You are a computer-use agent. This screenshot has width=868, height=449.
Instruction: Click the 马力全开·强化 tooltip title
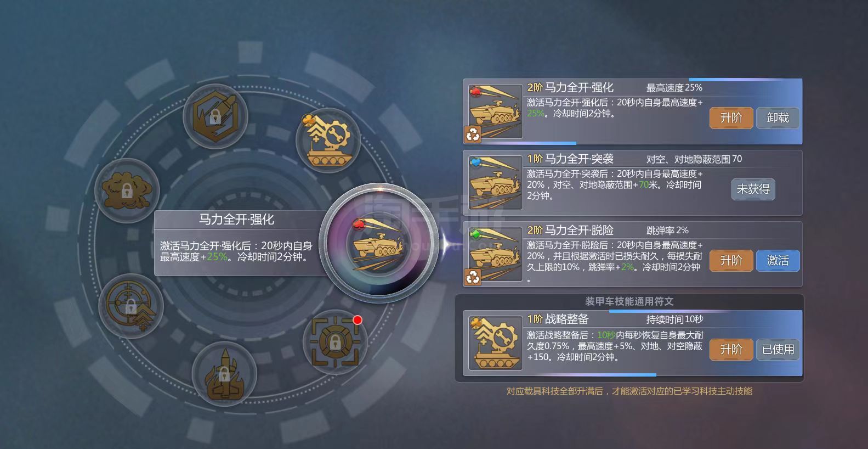coord(236,220)
